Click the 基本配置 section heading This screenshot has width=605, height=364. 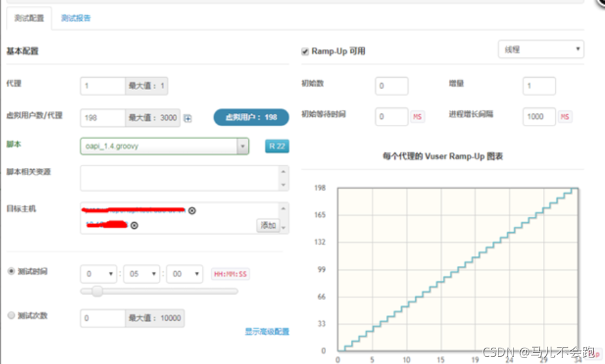(22, 51)
